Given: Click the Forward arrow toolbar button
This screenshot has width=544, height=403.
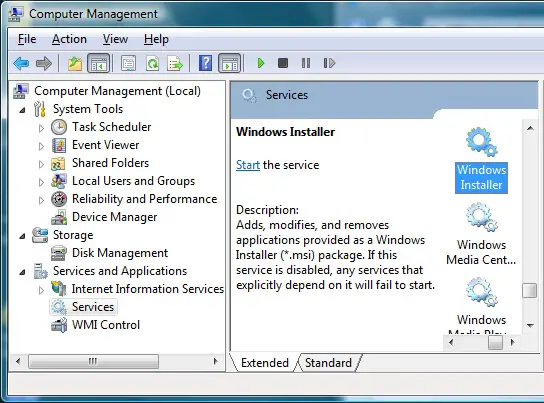Looking at the screenshot, I should tap(44, 63).
